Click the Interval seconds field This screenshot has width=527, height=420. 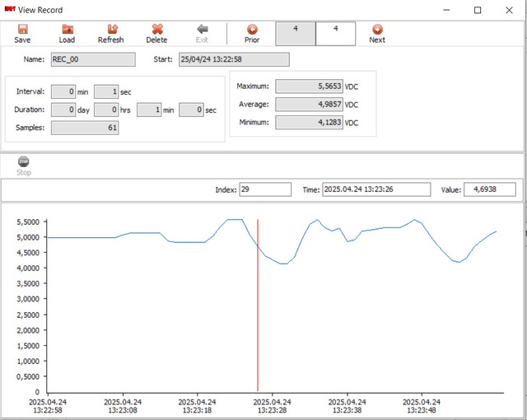click(107, 91)
